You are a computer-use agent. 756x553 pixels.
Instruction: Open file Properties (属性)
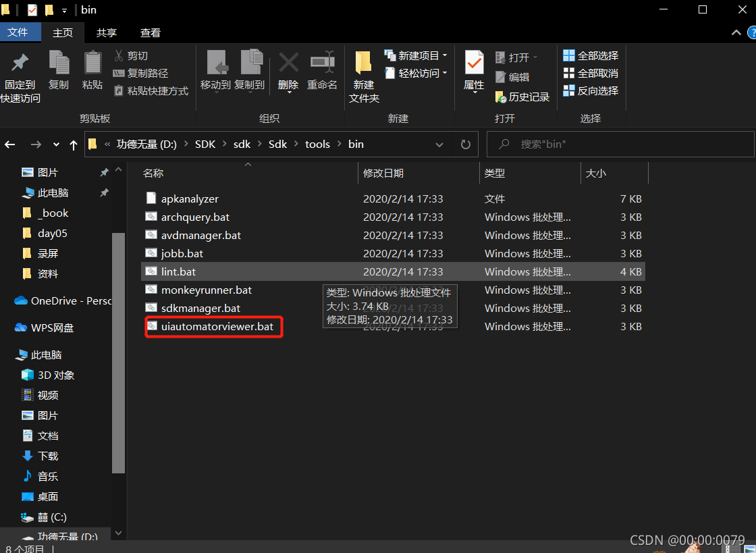point(474,71)
